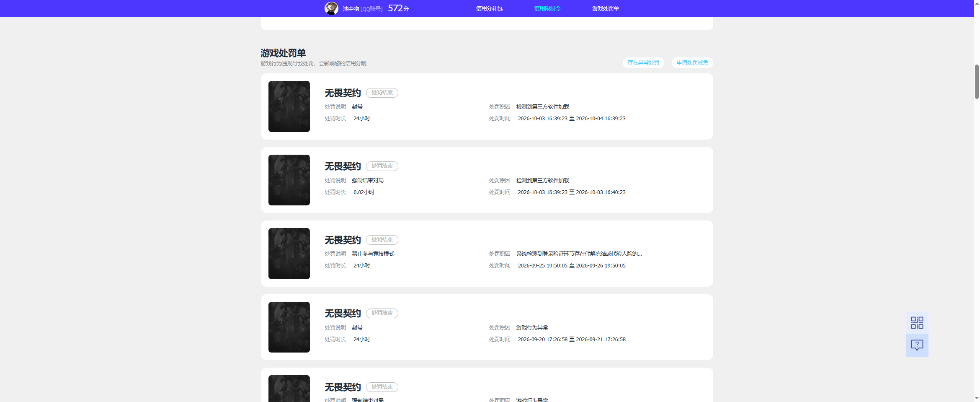Switch to the 信用限制令 tab
Image resolution: width=980 pixels, height=402 pixels.
[547, 8]
